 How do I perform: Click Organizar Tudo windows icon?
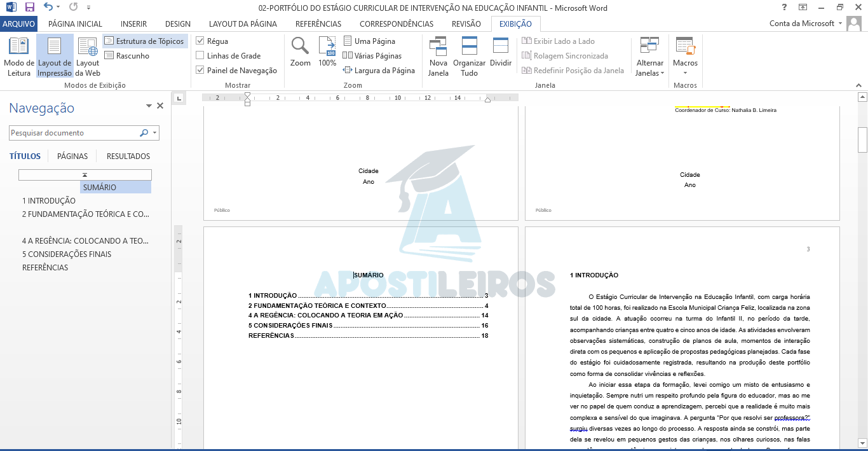pyautogui.click(x=469, y=56)
